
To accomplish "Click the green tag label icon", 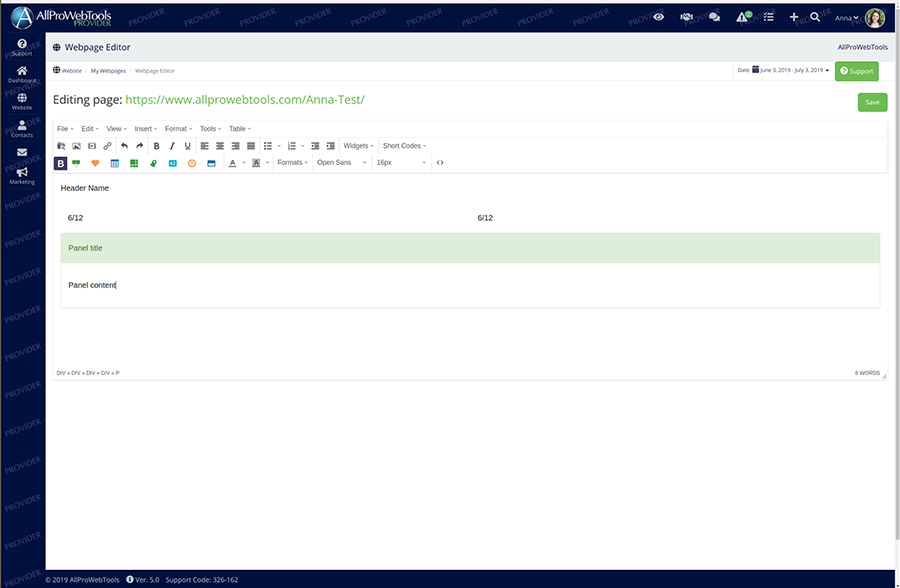I will [153, 163].
